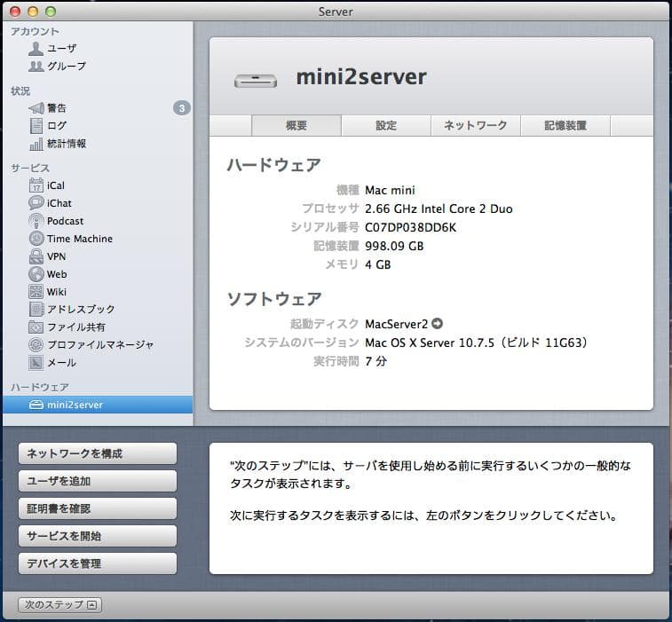Select ユーザ in the sidebar

(62, 49)
